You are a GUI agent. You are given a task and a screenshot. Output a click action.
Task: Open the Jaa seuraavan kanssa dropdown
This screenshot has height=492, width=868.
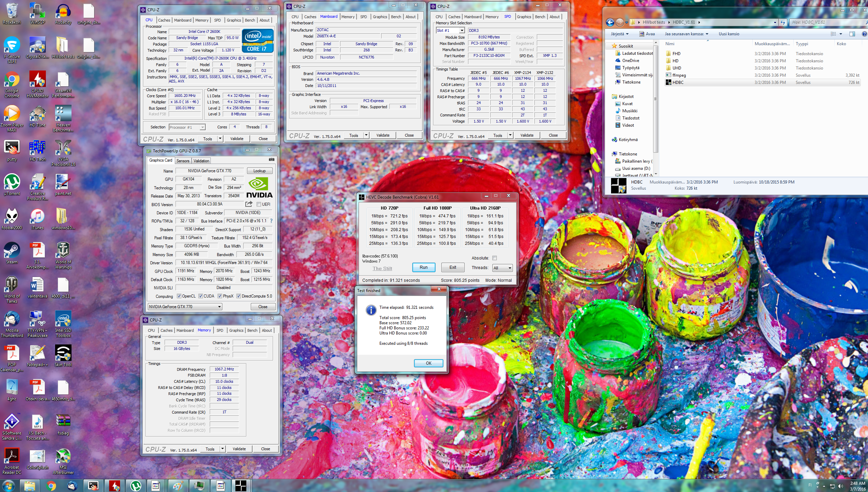[686, 34]
